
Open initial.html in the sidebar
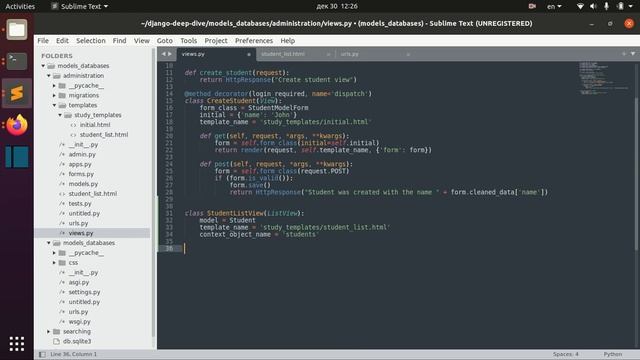(95, 125)
